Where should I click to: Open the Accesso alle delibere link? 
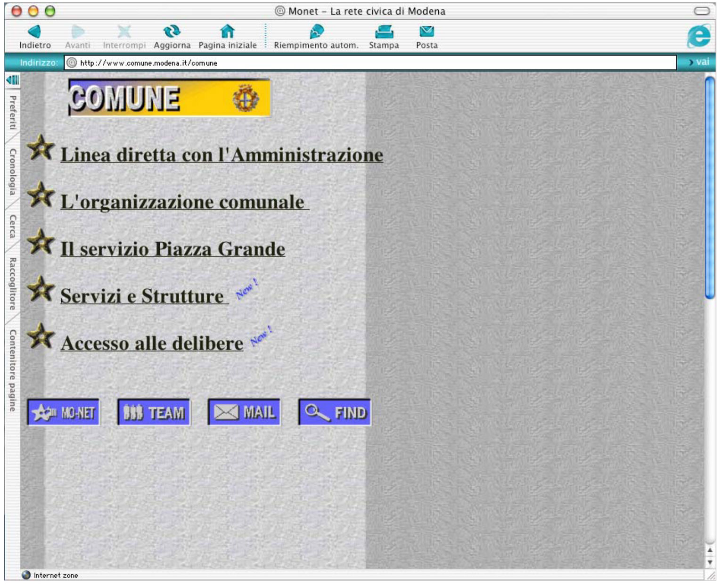click(x=151, y=343)
